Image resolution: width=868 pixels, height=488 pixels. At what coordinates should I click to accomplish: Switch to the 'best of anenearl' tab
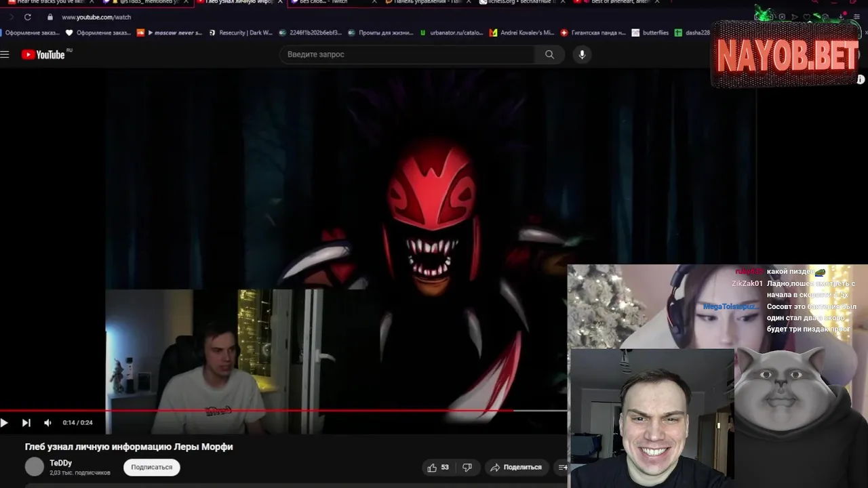point(615,2)
